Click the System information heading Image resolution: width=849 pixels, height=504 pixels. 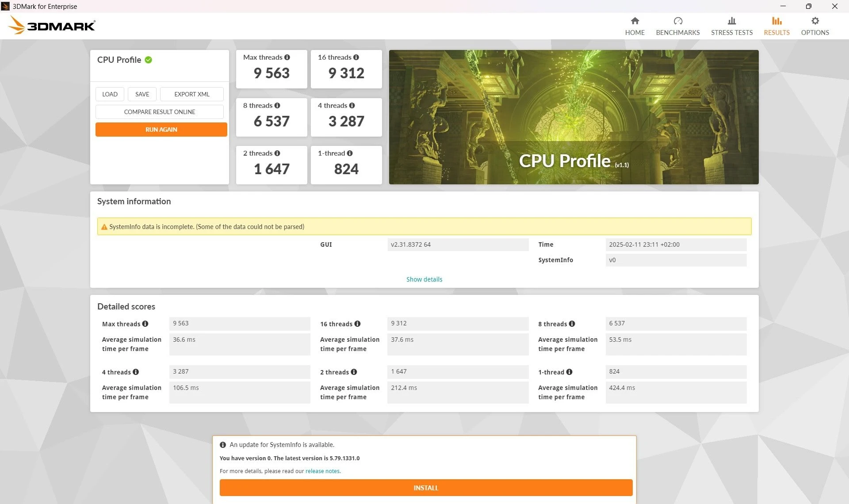click(x=134, y=201)
